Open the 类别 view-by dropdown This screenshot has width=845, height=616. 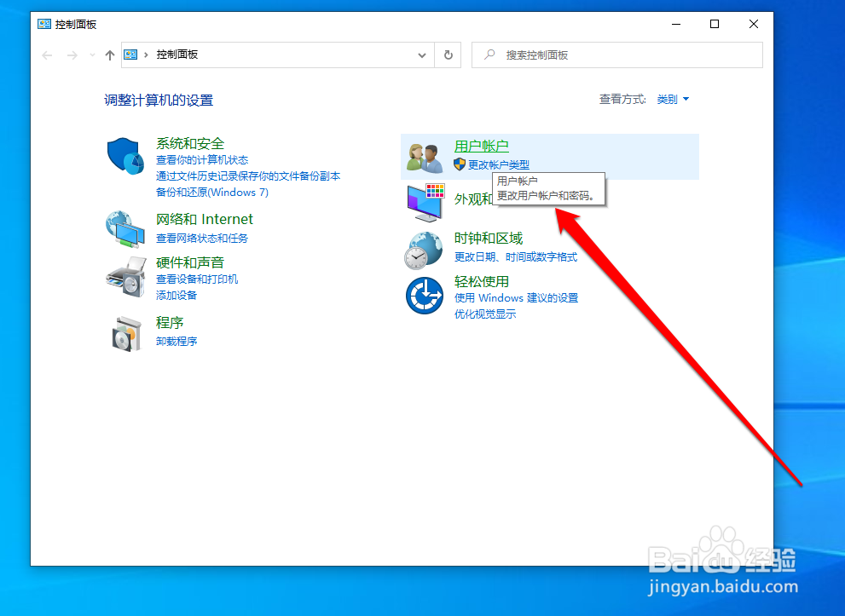click(x=673, y=99)
